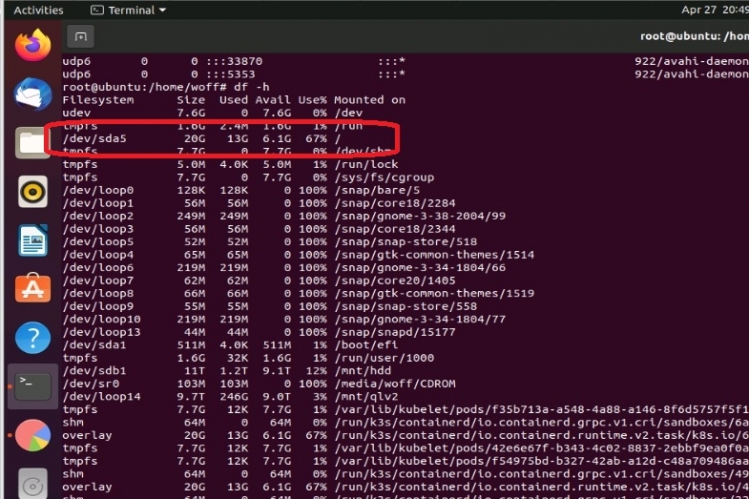The width and height of the screenshot is (749, 499).
Task: Click the /dev/sda1 filesystem entry
Action: pos(94,345)
